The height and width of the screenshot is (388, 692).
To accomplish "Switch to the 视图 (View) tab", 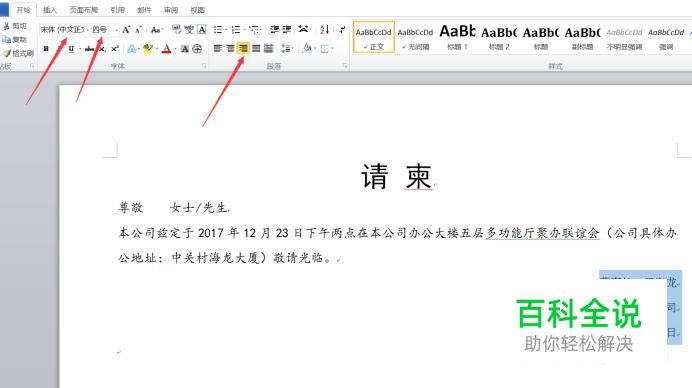I will coord(197,10).
